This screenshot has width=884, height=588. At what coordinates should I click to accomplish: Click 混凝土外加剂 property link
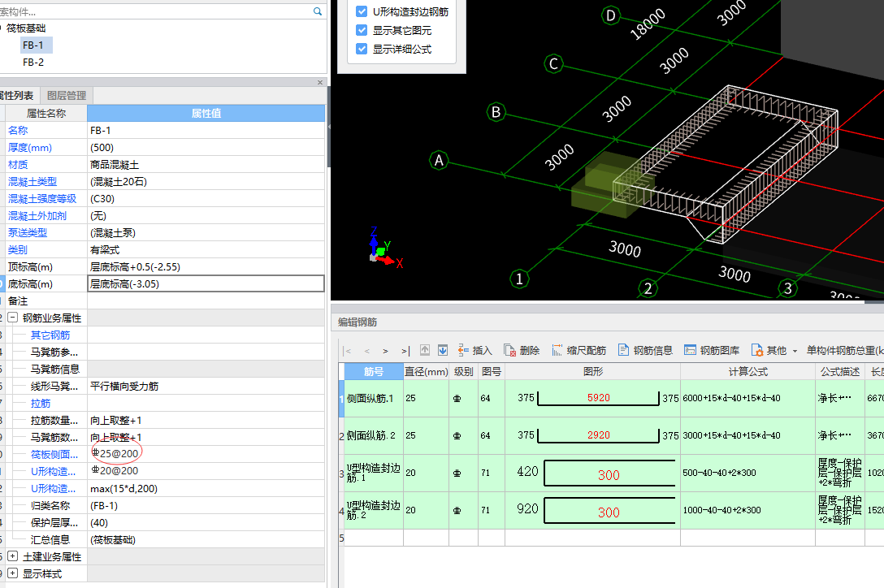pos(37,215)
